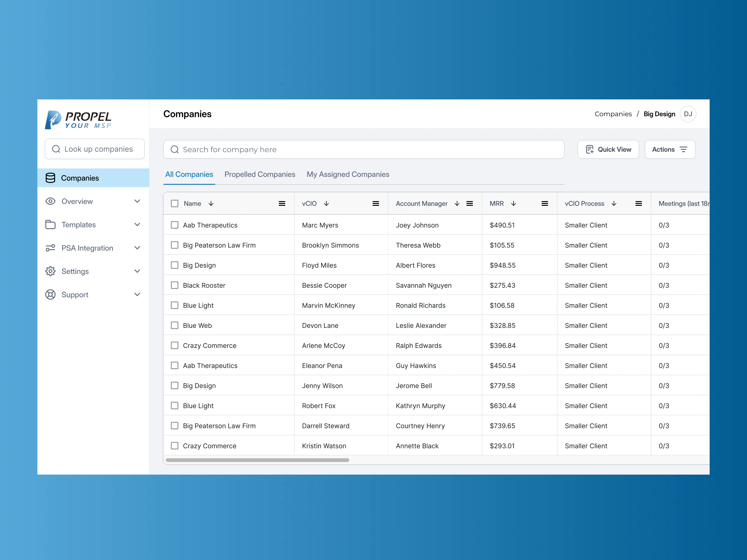Screen dimensions: 747x560
Task: Click the magnifier icon in company search bar
Action: click(175, 150)
